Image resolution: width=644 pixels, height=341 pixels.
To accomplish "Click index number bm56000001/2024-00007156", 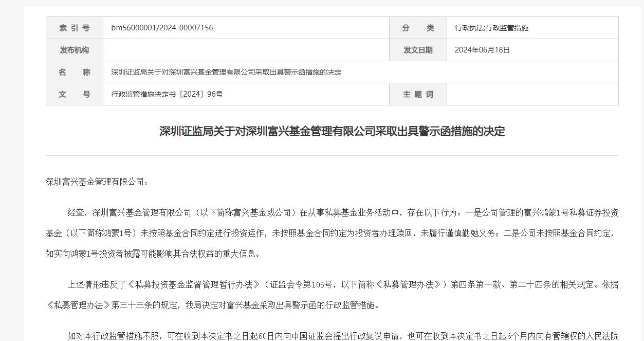I will click(162, 28).
